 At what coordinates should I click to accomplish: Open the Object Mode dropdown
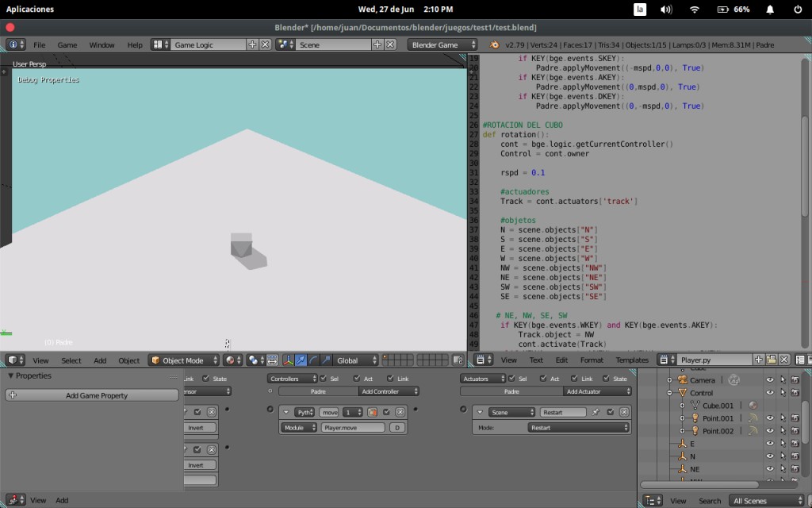(184, 360)
